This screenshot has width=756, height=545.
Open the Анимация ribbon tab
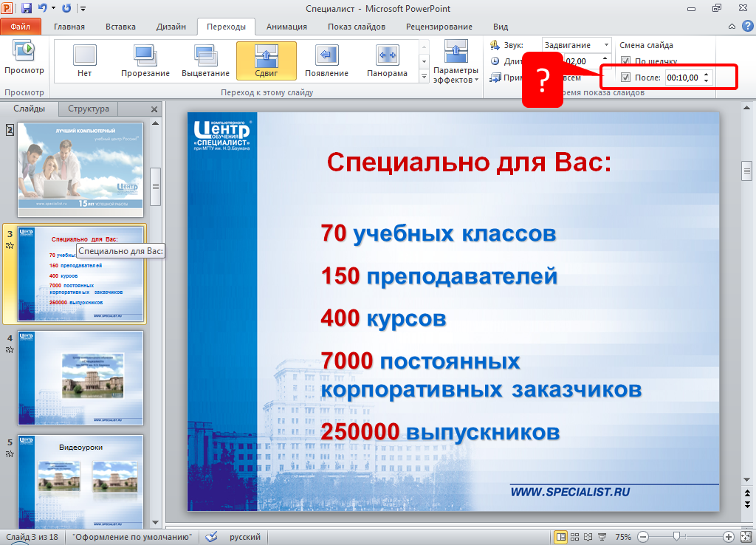(x=287, y=27)
